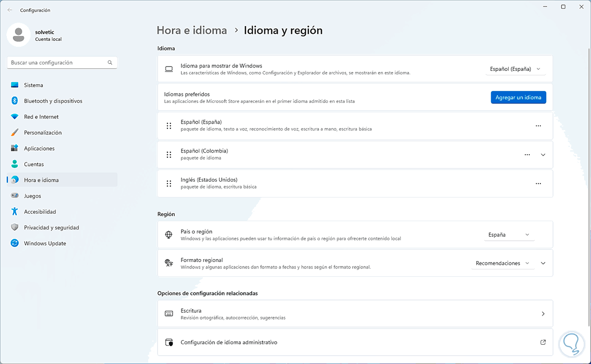Image resolution: width=591 pixels, height=364 pixels.
Task: Click the Agregar un idioma button
Action: point(518,98)
